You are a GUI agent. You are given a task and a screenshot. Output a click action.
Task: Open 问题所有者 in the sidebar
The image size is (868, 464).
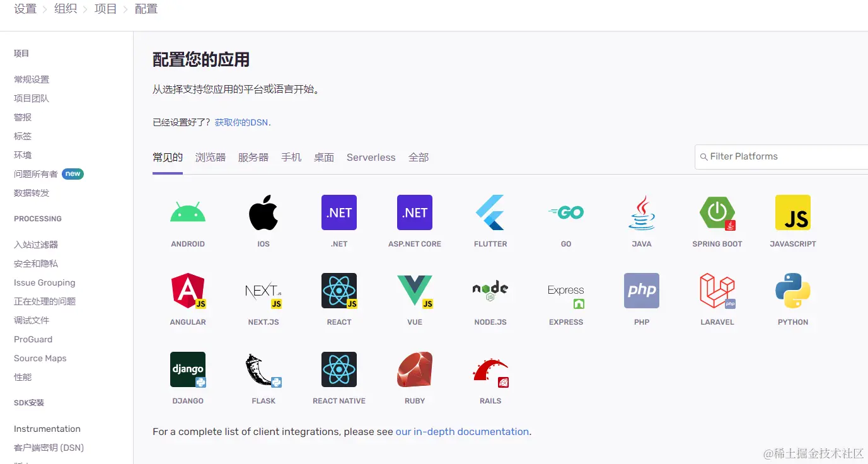click(x=36, y=174)
